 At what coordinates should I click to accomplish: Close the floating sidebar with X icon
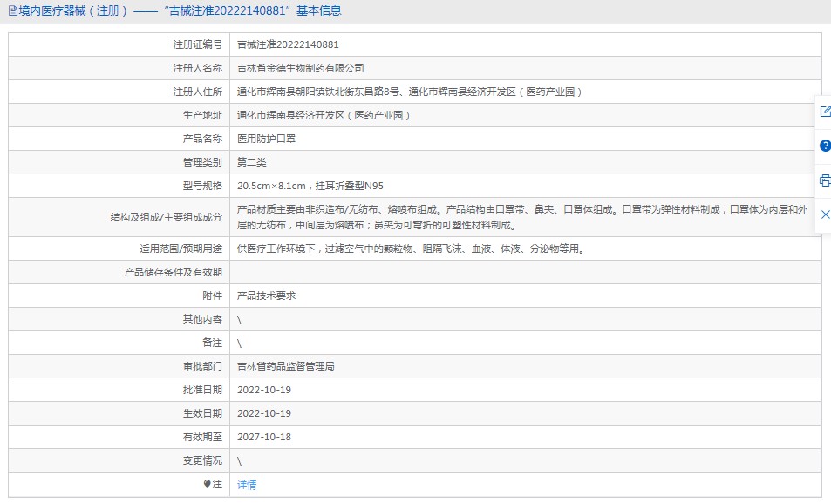[825, 215]
